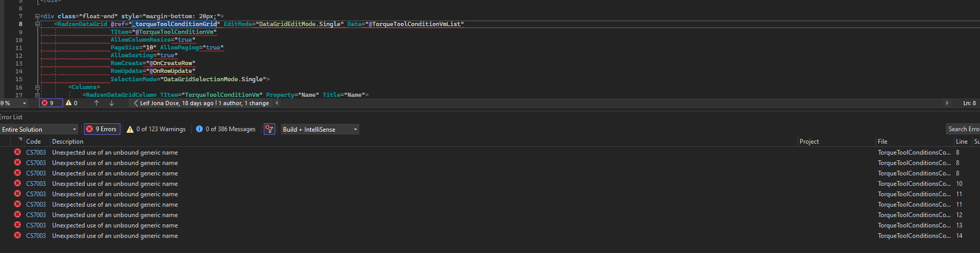
Task: Click the AllowSorting attribute on line 12
Action: pos(132,56)
